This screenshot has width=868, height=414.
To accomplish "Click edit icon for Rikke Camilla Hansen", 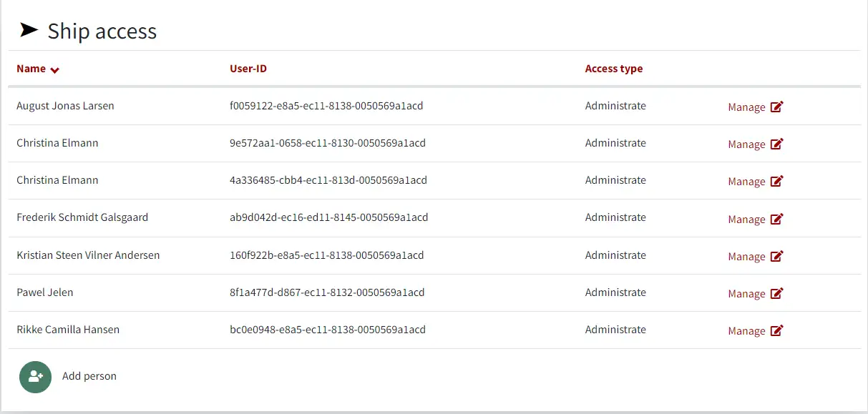I will click(x=776, y=331).
